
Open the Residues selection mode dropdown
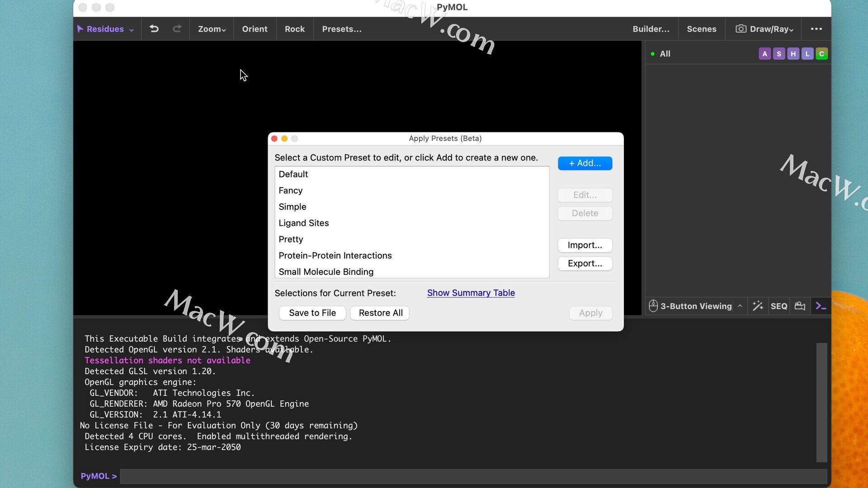point(105,29)
